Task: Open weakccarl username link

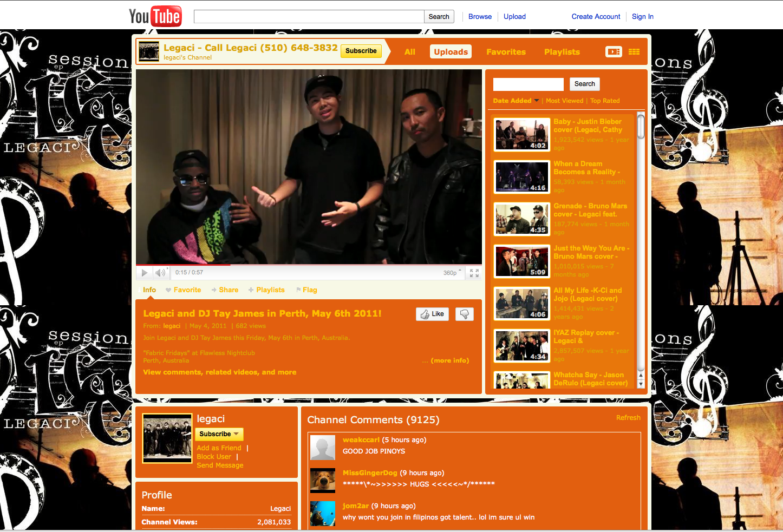Action: (361, 440)
